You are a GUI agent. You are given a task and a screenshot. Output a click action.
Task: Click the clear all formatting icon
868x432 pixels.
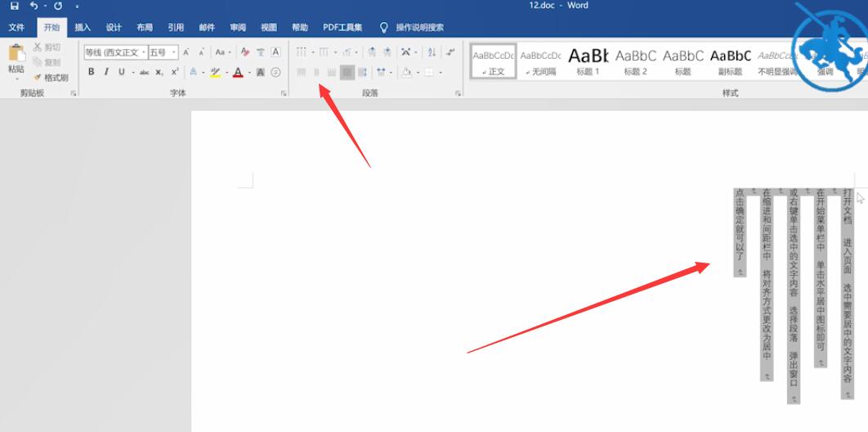pos(245,52)
